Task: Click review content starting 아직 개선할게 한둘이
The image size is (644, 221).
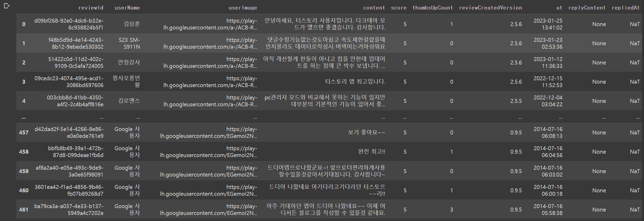Action: click(324, 62)
